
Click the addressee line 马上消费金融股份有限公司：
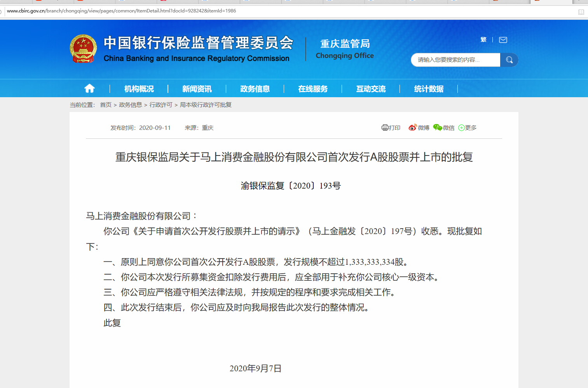pyautogui.click(x=142, y=216)
